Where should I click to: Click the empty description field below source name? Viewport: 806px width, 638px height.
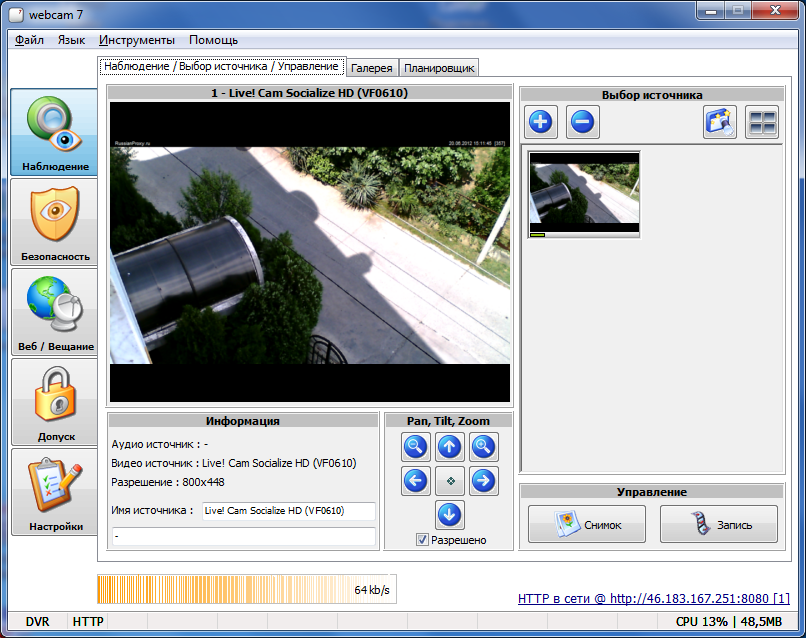(244, 536)
